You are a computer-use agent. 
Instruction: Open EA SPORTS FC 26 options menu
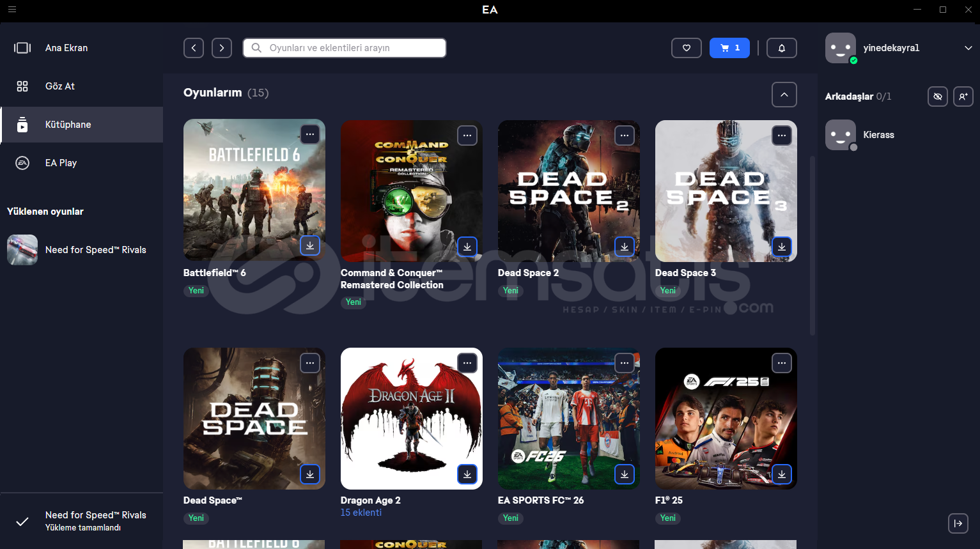[625, 363]
